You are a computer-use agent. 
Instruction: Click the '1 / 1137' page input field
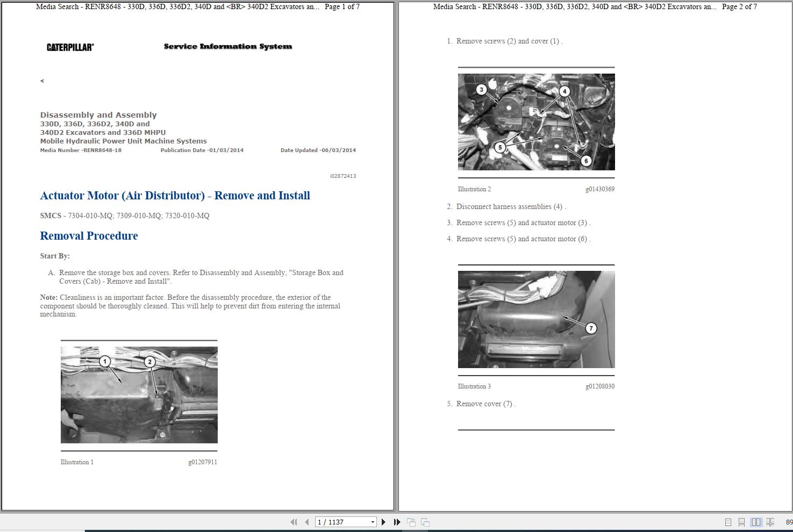339,521
